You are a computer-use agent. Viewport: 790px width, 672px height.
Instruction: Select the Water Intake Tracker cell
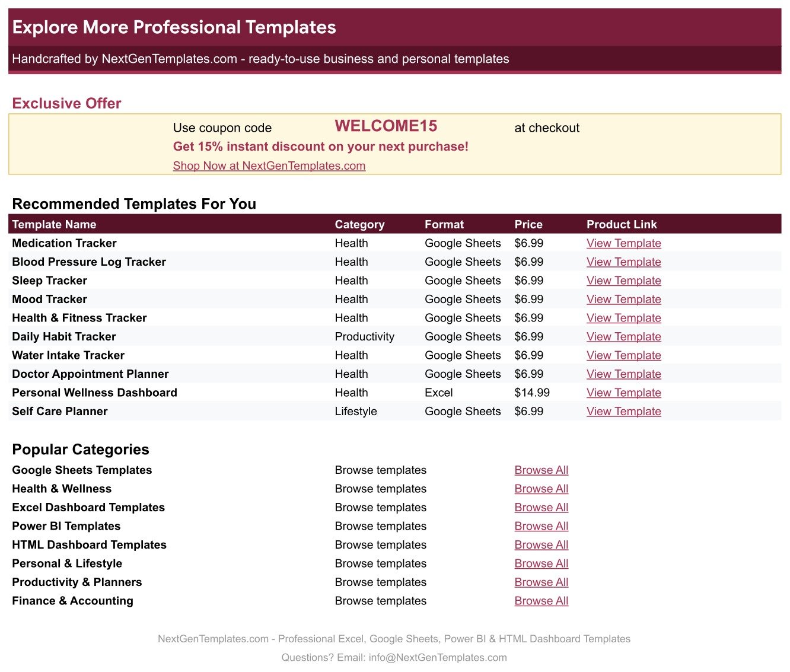point(68,355)
